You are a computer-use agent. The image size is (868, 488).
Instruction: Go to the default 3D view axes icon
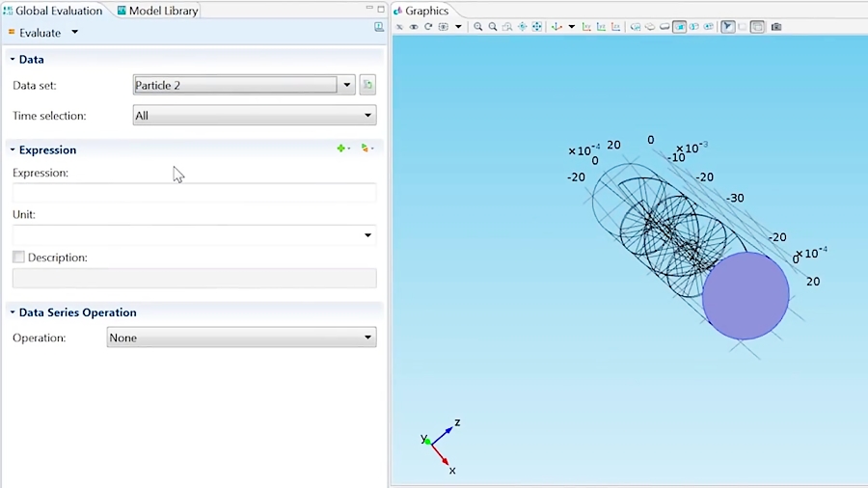[556, 27]
